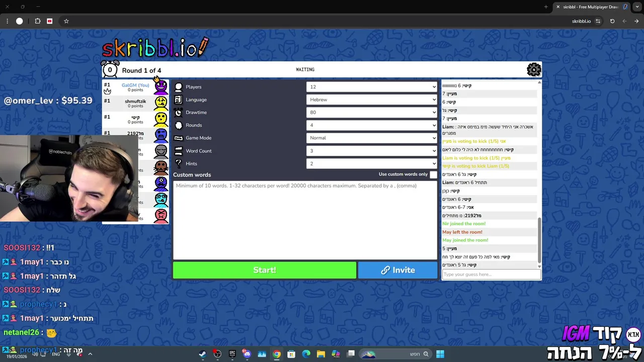Reload the skribbl.io page
The width and height of the screenshot is (644, 362).
[612, 21]
